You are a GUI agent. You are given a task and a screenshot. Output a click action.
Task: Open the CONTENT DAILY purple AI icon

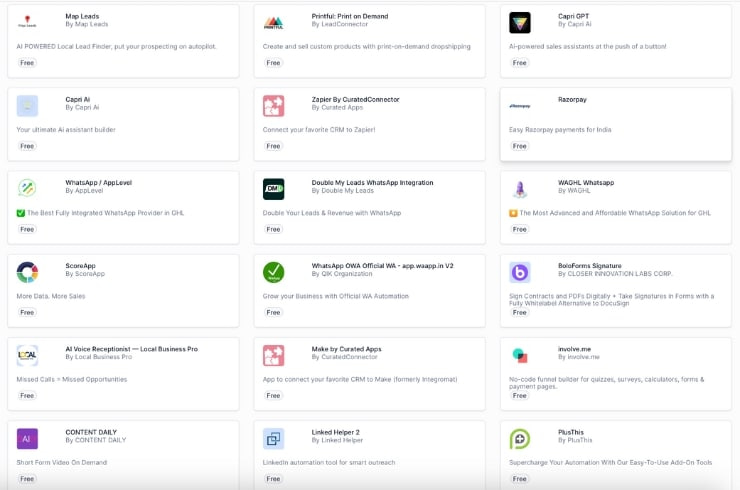click(x=27, y=439)
